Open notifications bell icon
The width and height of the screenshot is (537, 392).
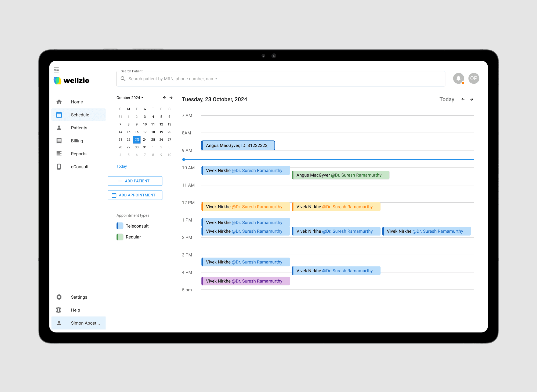tap(458, 78)
